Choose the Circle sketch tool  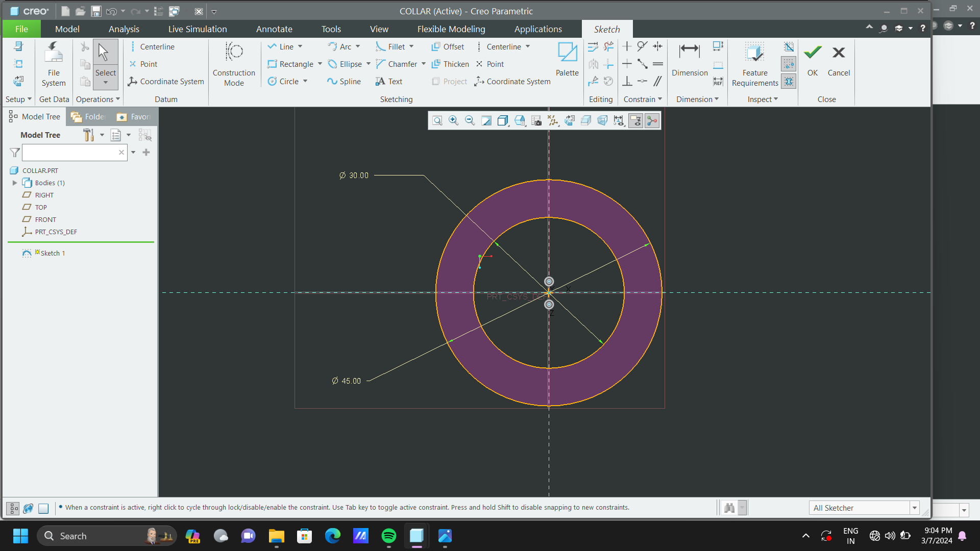(x=283, y=81)
